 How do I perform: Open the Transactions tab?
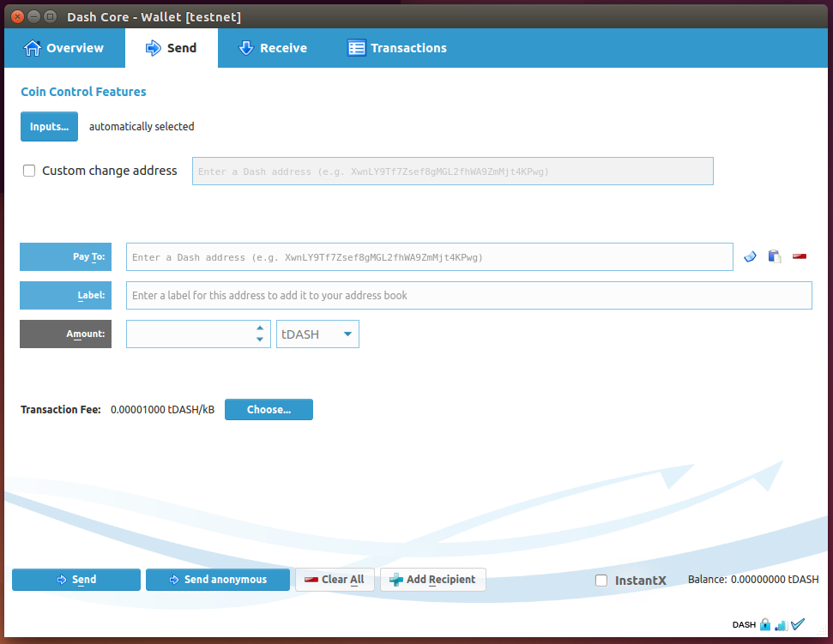397,48
